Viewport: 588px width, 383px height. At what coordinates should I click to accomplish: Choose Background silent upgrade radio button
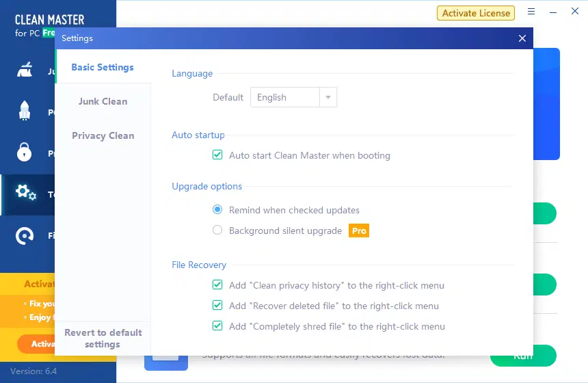click(x=217, y=230)
